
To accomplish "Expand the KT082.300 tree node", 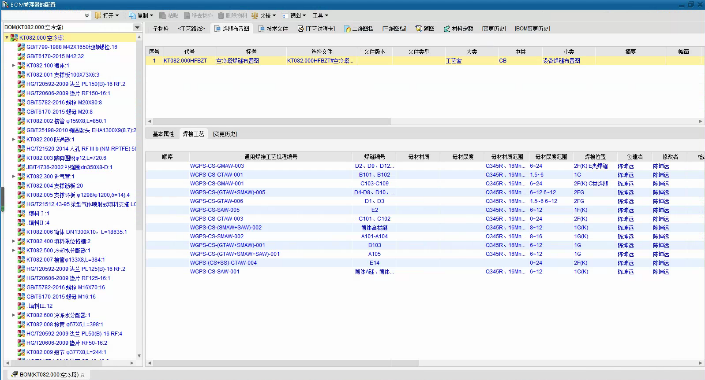I will coord(13,176).
